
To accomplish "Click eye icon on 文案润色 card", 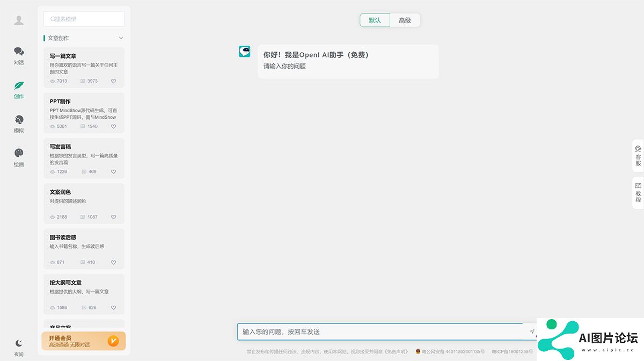I will pyautogui.click(x=53, y=217).
